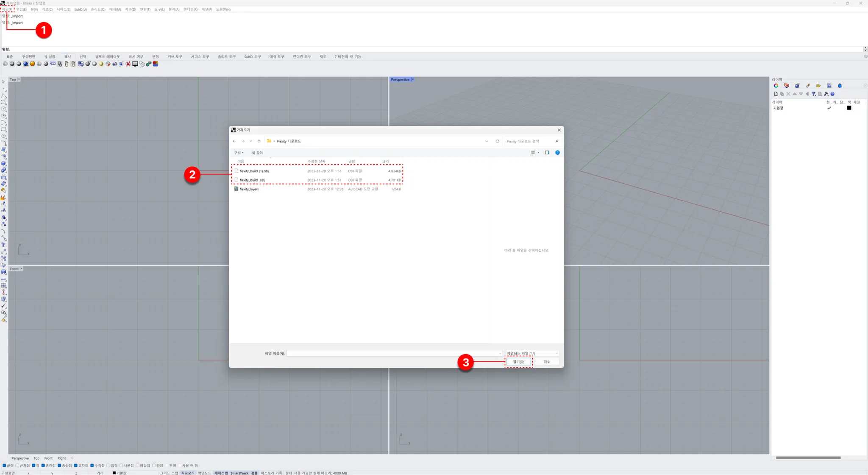This screenshot has width=868, height=475.
Task: Click the refresh icon in import dialog
Action: pyautogui.click(x=497, y=141)
